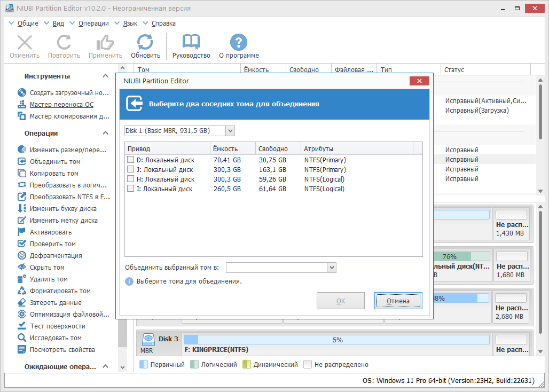Select Объединить том icon in sidebar
The height and width of the screenshot is (392, 549).
22,161
